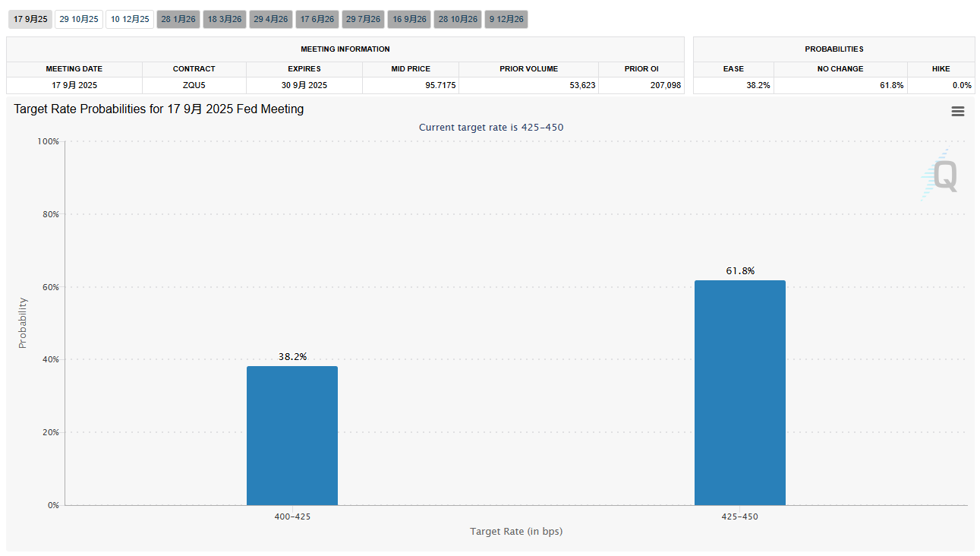
Task: Switch to the 29 7月26 meeting tab
Action: point(364,19)
